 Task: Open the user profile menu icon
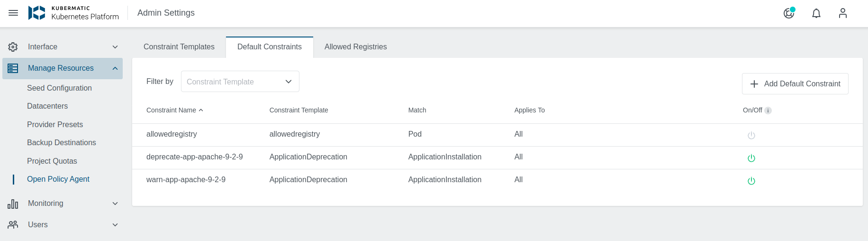point(842,13)
